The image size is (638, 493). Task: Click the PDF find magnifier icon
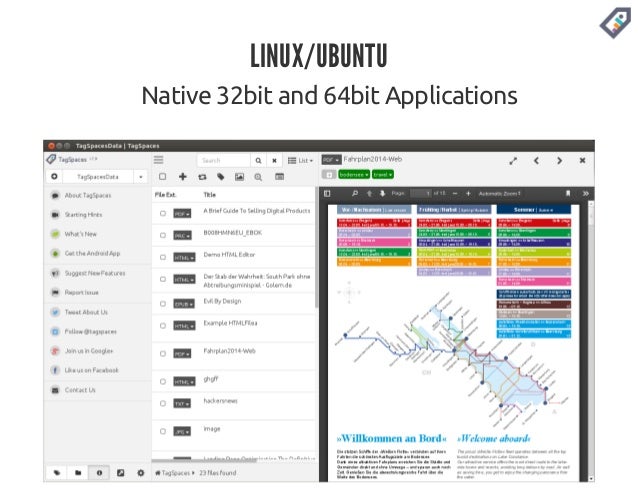tap(355, 194)
